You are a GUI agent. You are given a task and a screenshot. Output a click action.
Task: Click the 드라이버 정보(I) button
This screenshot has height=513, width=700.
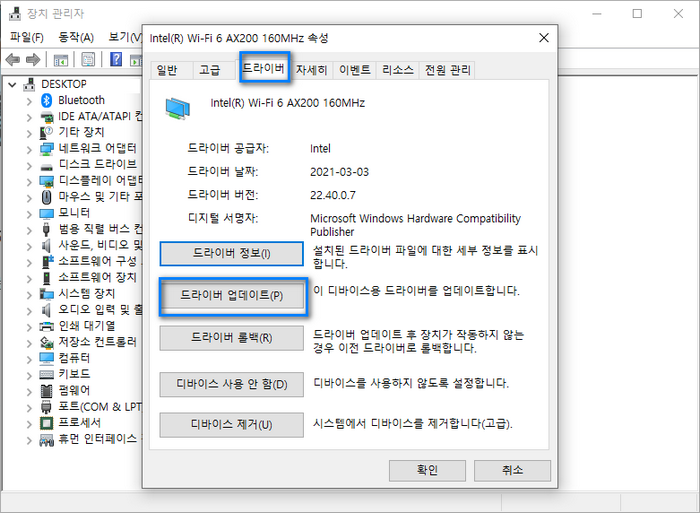click(232, 254)
